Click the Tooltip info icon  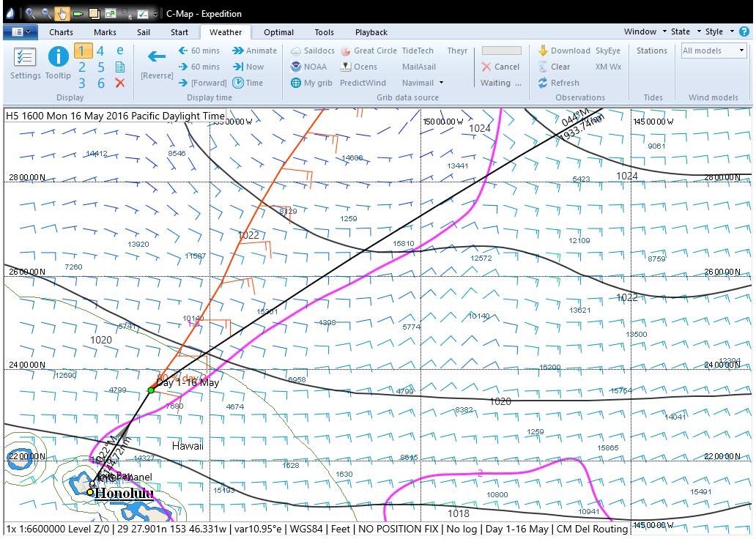(x=58, y=57)
